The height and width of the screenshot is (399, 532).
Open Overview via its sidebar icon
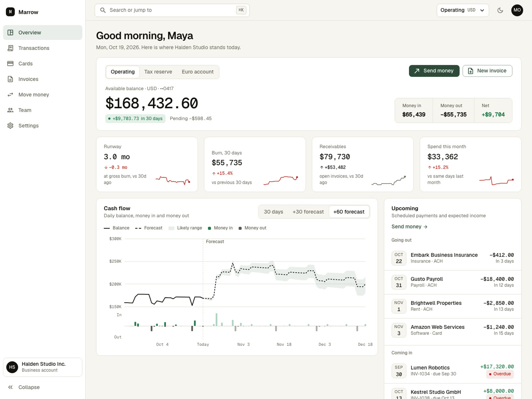pyautogui.click(x=10, y=33)
